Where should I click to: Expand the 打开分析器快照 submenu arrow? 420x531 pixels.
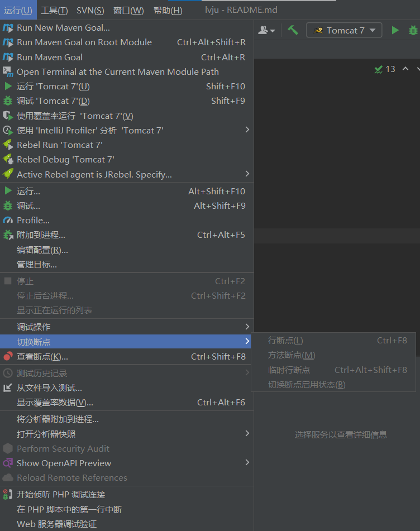[x=247, y=433]
